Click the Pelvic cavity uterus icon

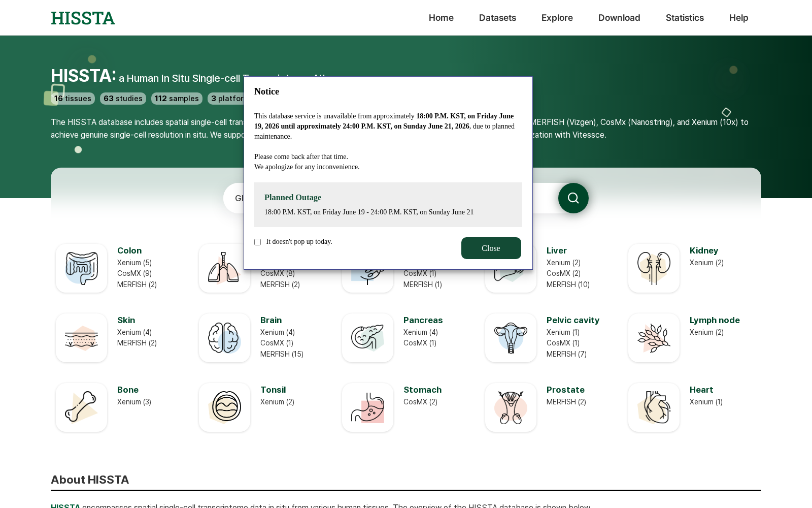(511, 338)
